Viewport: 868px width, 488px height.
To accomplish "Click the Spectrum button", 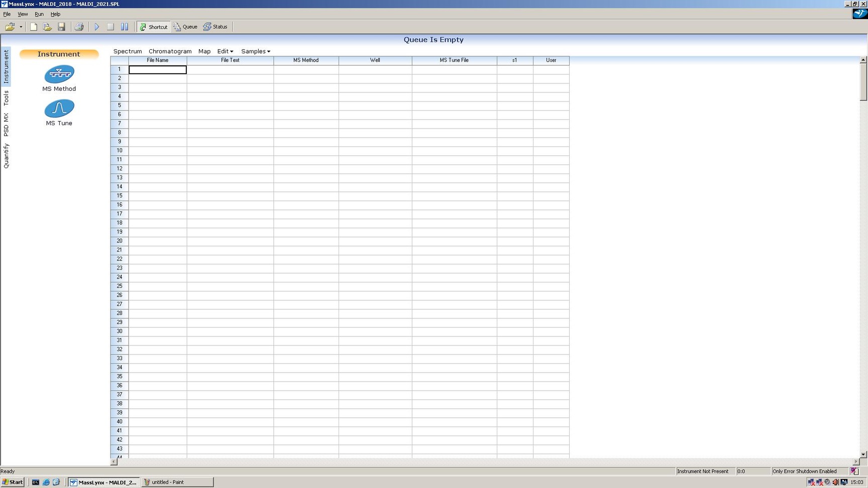I will [x=128, y=51].
